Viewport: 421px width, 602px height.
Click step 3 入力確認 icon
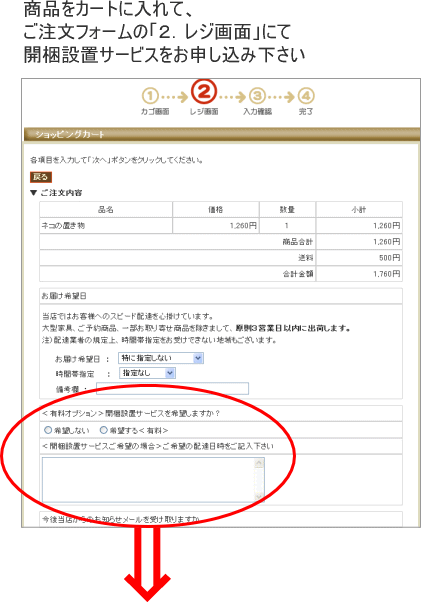tap(257, 96)
